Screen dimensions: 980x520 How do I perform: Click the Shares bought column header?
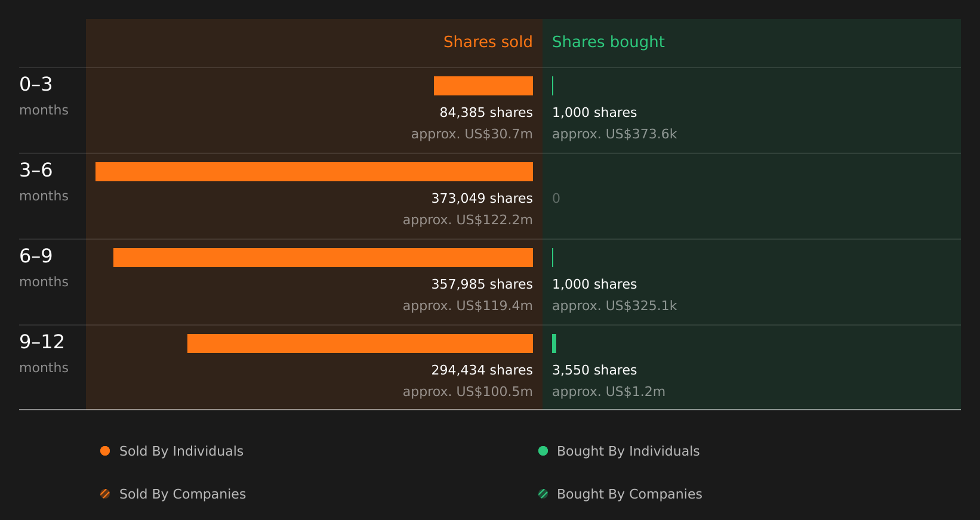click(x=608, y=42)
